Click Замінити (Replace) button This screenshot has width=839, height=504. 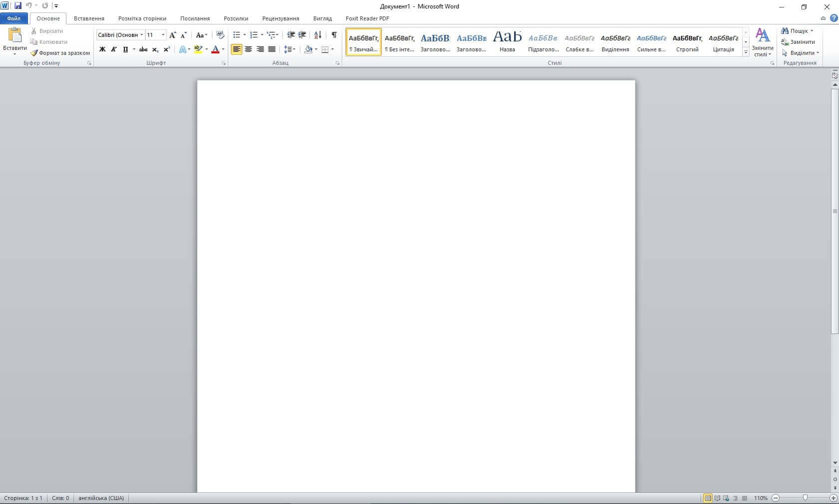(x=798, y=42)
